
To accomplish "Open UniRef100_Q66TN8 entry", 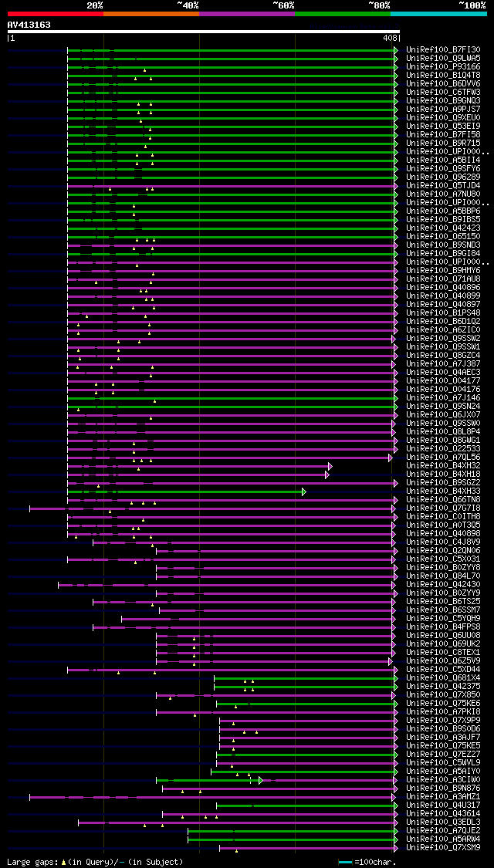I will pyautogui.click(x=443, y=500).
